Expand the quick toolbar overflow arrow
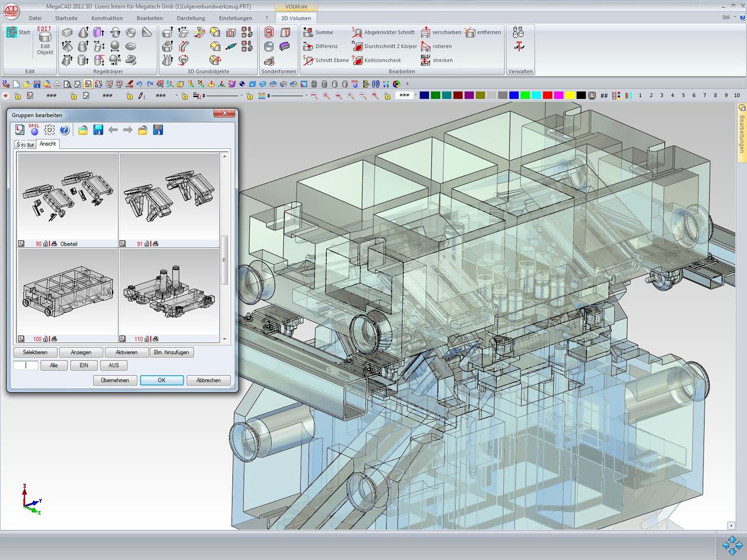This screenshot has width=747, height=560. click(x=408, y=84)
